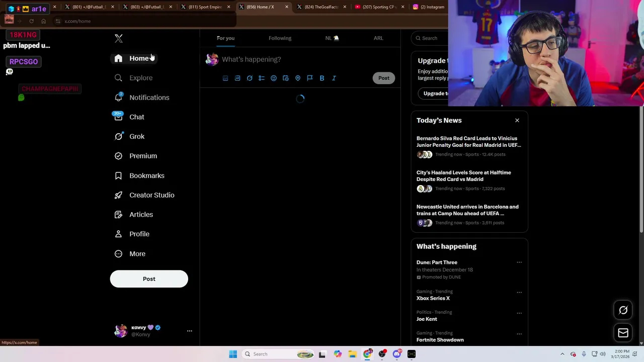Click the browser home icon
The image size is (644, 362).
[x=44, y=21]
